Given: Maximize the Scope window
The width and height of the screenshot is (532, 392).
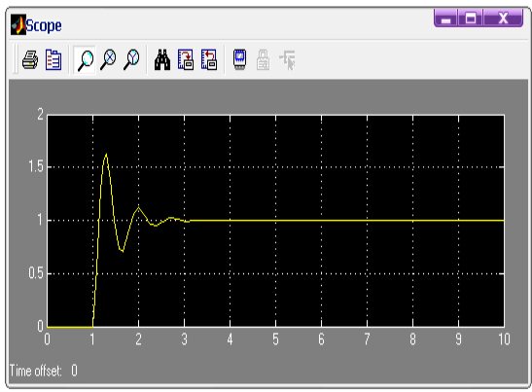Looking at the screenshot, I should 471,18.
